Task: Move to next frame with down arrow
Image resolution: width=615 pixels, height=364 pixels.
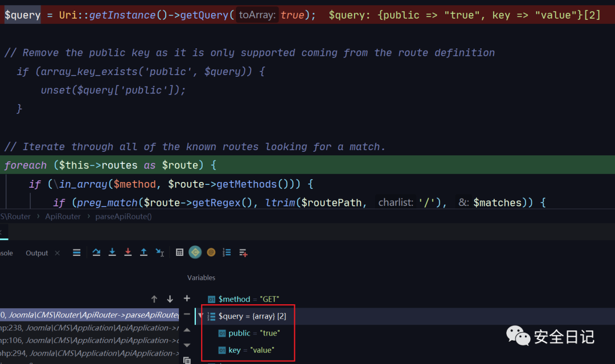Action: [170, 299]
